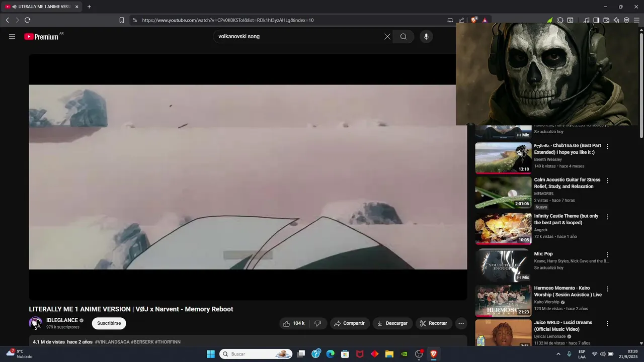The image size is (644, 362).
Task: Open site settings icon in address bar
Action: click(x=134, y=20)
